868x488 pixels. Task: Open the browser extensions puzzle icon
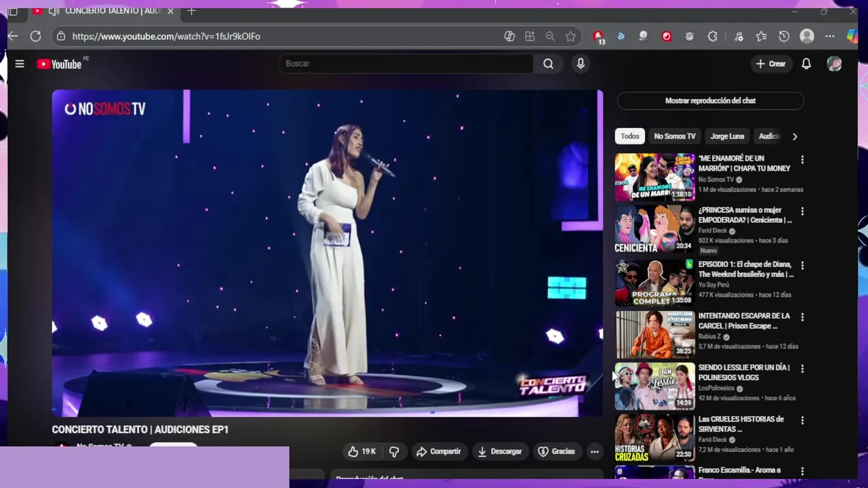click(713, 37)
